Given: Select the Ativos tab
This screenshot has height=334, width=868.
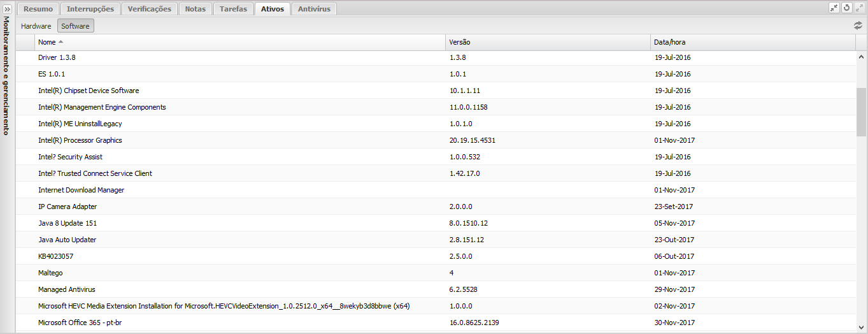Looking at the screenshot, I should [x=273, y=9].
